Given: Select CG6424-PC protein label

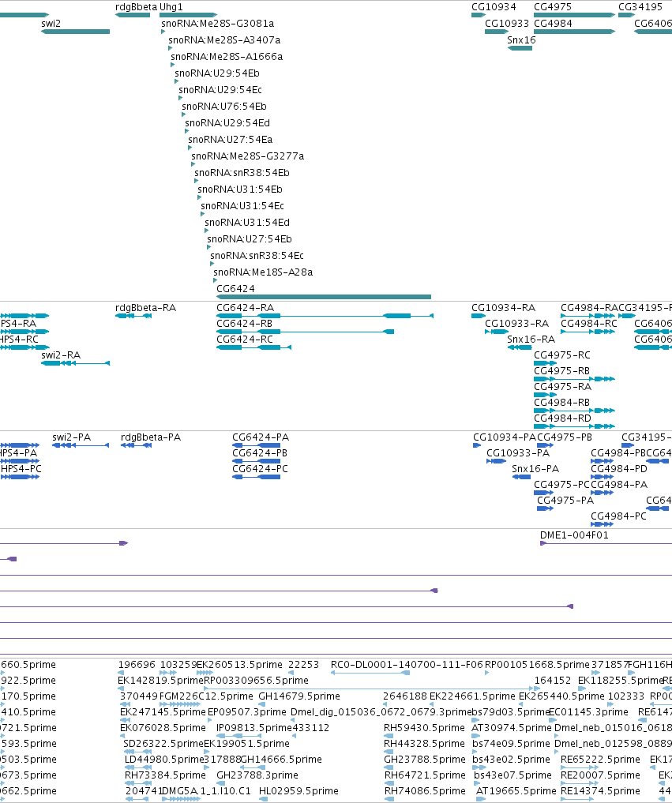Looking at the screenshot, I should (261, 469).
